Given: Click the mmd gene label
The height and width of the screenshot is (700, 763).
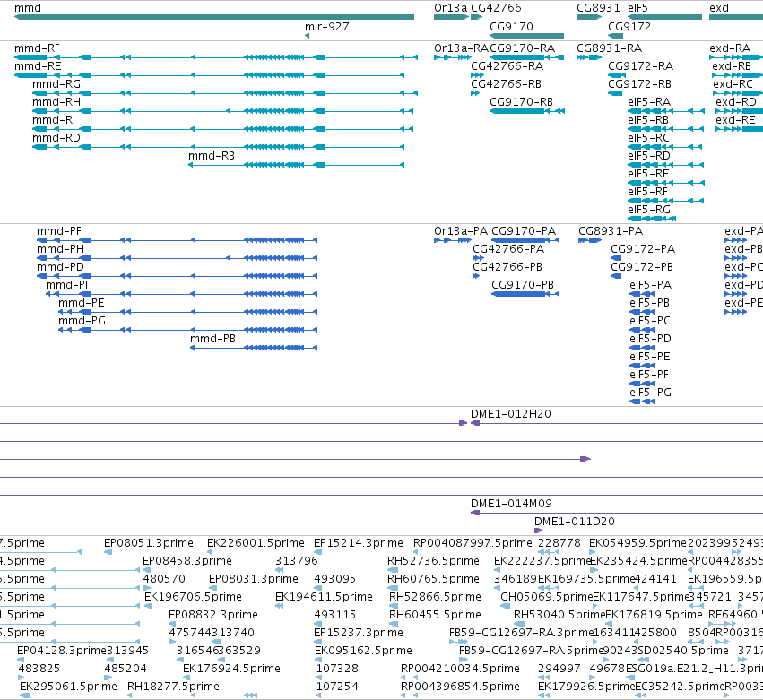Looking at the screenshot, I should click(28, 8).
